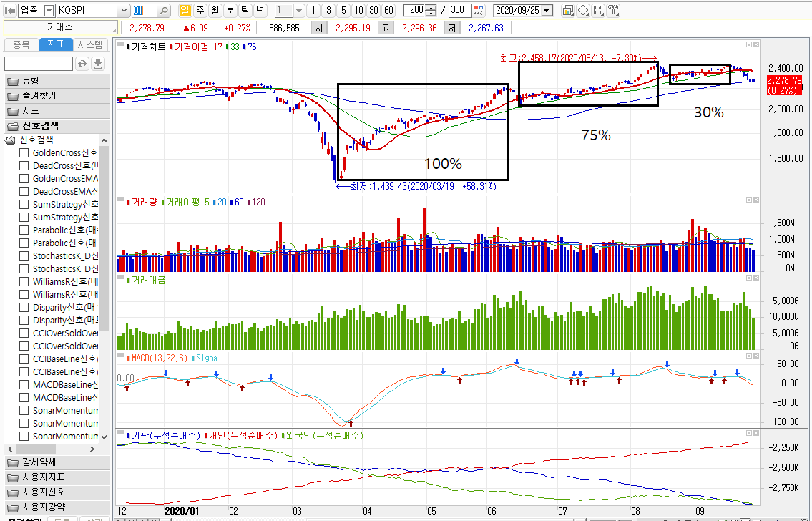Switch to the 지표 tab
The height and width of the screenshot is (521, 812).
[55, 44]
